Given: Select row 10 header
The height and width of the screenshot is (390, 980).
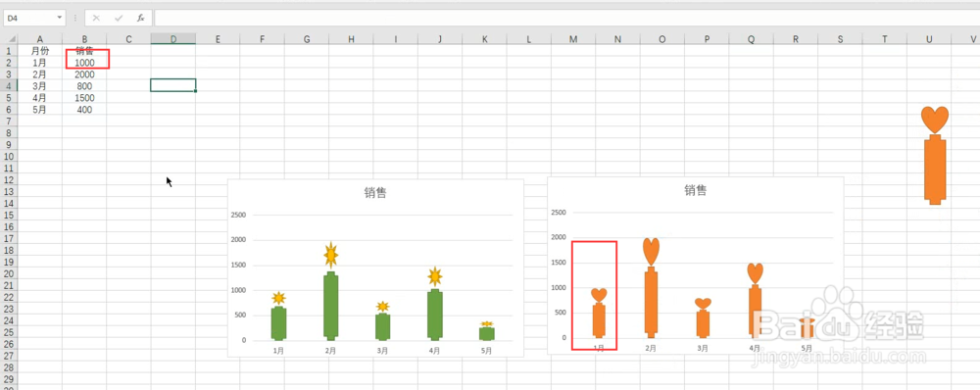Looking at the screenshot, I should [9, 156].
